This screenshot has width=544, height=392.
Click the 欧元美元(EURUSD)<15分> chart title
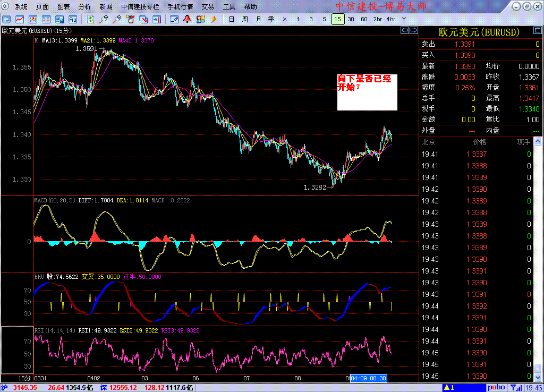(x=37, y=30)
